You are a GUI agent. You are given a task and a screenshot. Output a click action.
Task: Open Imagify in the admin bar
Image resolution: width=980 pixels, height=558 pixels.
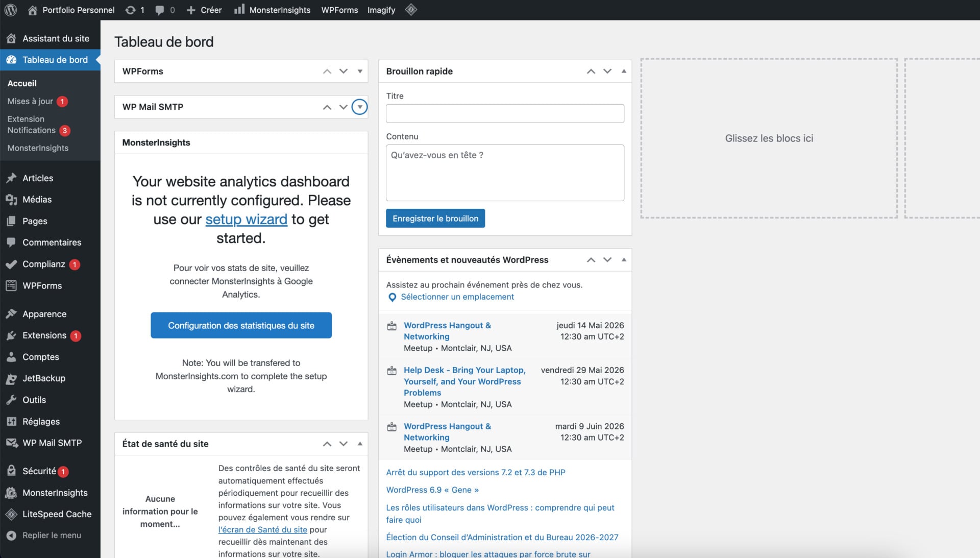pyautogui.click(x=381, y=10)
